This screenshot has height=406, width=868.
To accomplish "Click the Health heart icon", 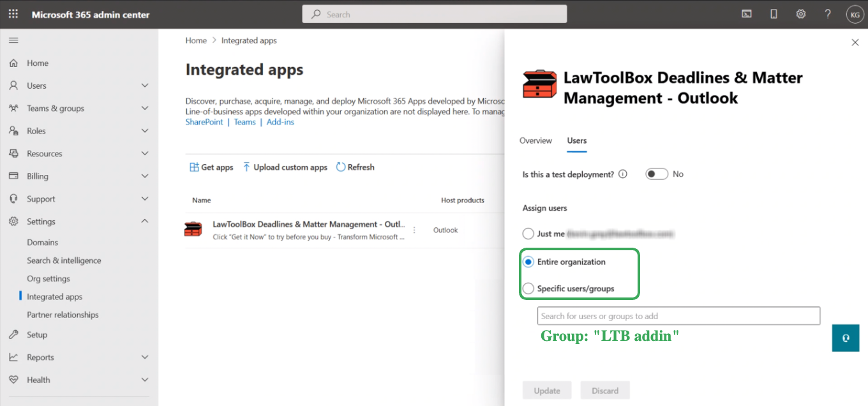I will [x=13, y=380].
